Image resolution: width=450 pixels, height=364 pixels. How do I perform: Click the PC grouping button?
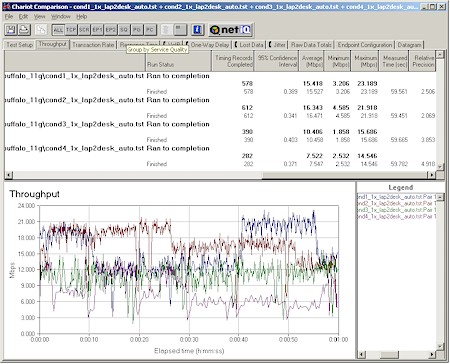150,30
